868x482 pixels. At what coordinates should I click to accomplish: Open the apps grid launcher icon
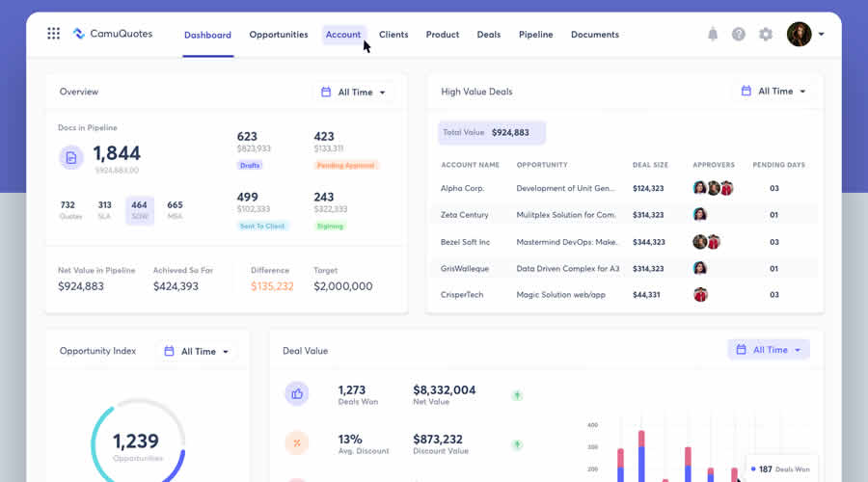pyautogui.click(x=53, y=34)
